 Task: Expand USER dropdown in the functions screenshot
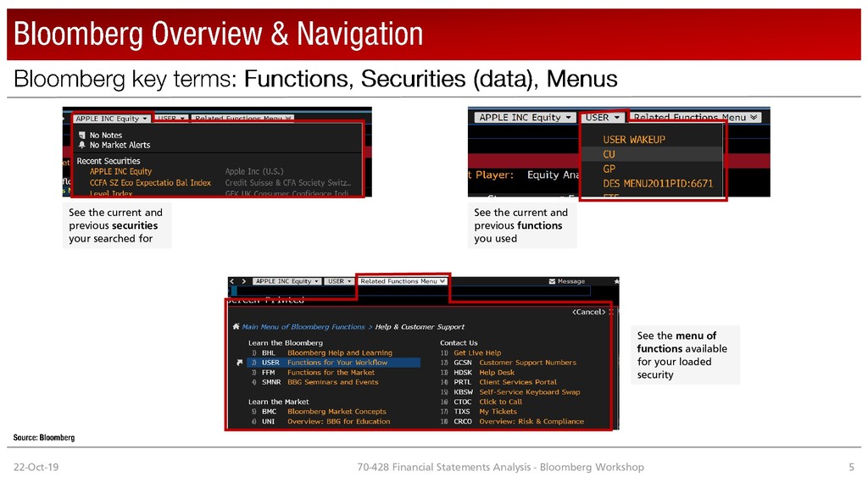tap(602, 117)
